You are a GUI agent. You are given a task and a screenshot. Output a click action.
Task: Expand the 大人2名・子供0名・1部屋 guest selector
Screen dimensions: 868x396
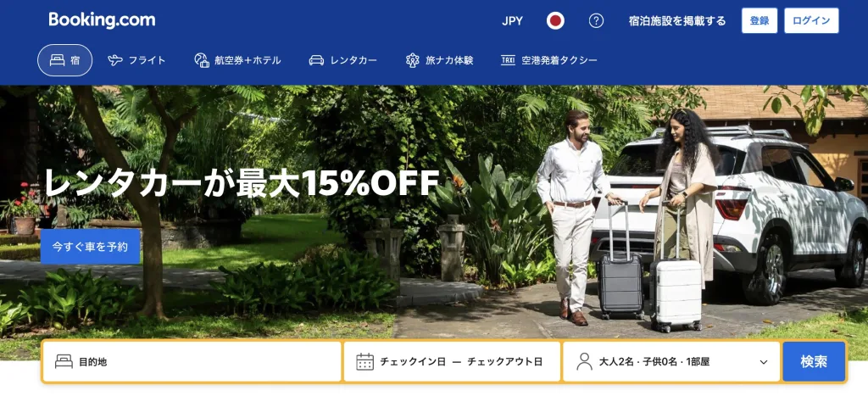(x=671, y=362)
